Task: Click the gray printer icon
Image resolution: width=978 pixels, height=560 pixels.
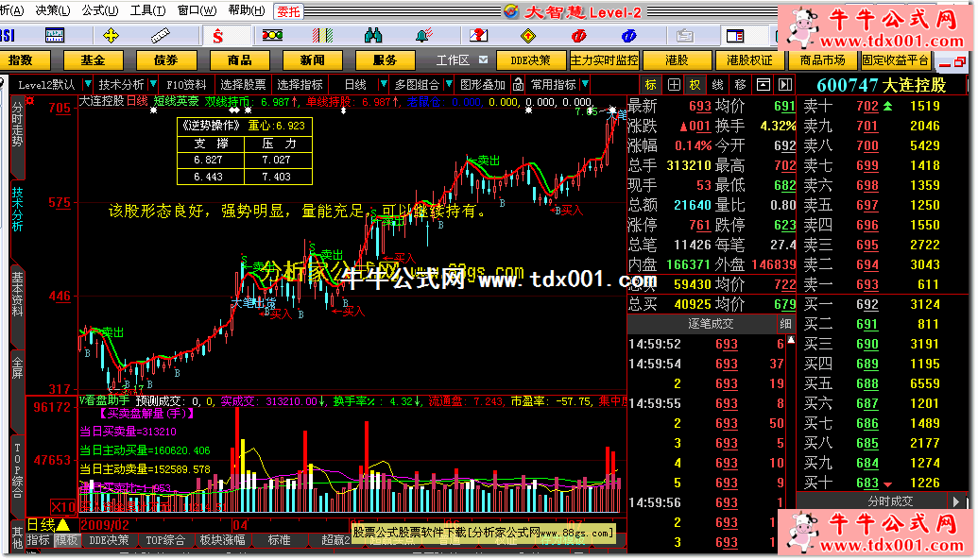Action: pyautogui.click(x=685, y=36)
